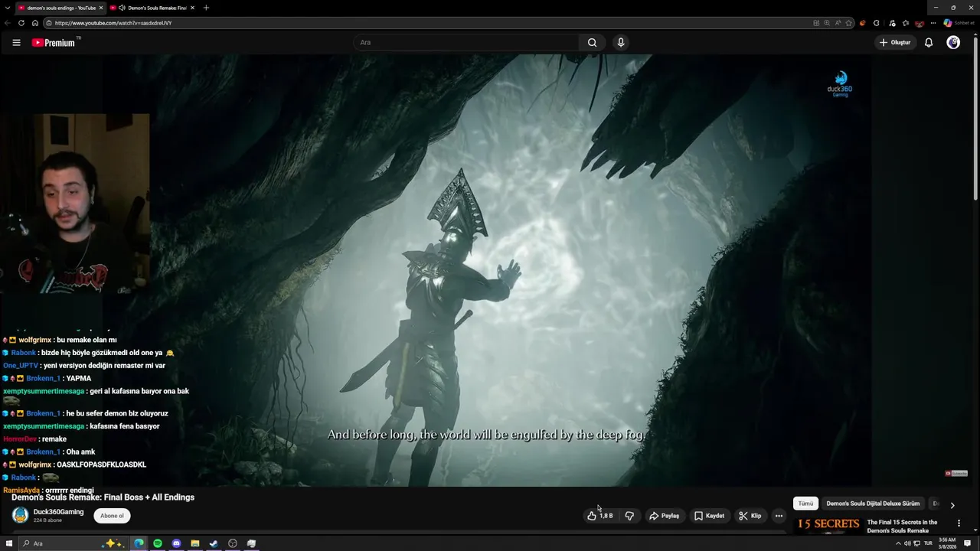The height and width of the screenshot is (551, 980).
Task: Open read aloud icon in address bar
Action: (838, 23)
